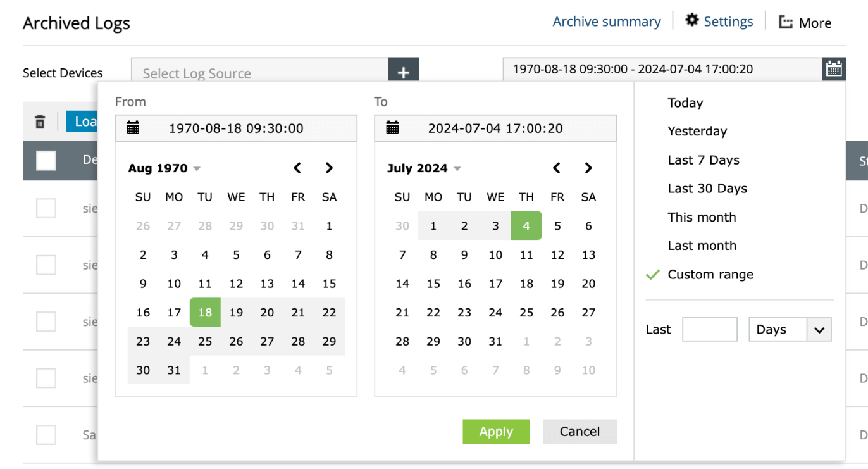The height and width of the screenshot is (469, 868).
Task: Expand the Aug 1970 month dropdown
Action: click(197, 168)
